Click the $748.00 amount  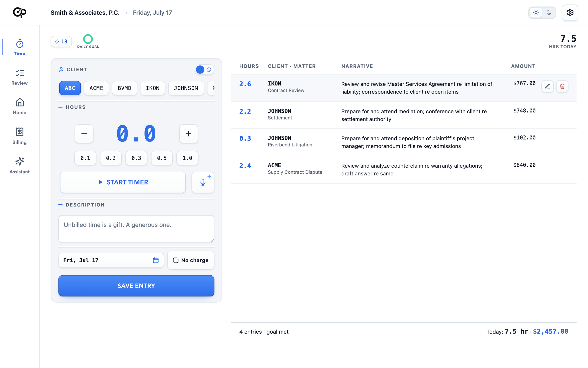click(x=524, y=111)
